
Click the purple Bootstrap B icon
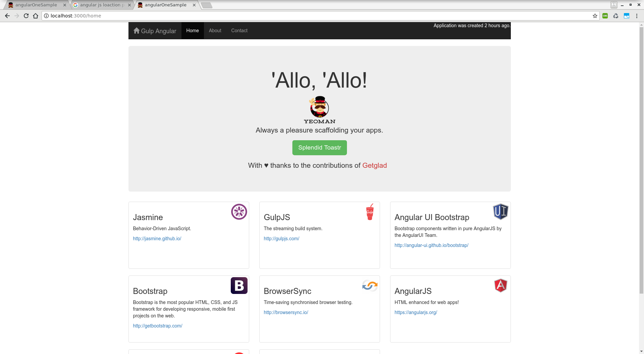point(239,286)
